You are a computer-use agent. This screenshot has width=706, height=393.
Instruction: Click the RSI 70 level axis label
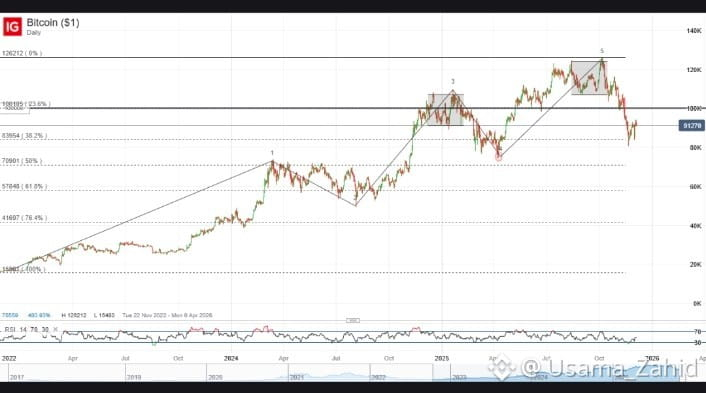pyautogui.click(x=697, y=332)
